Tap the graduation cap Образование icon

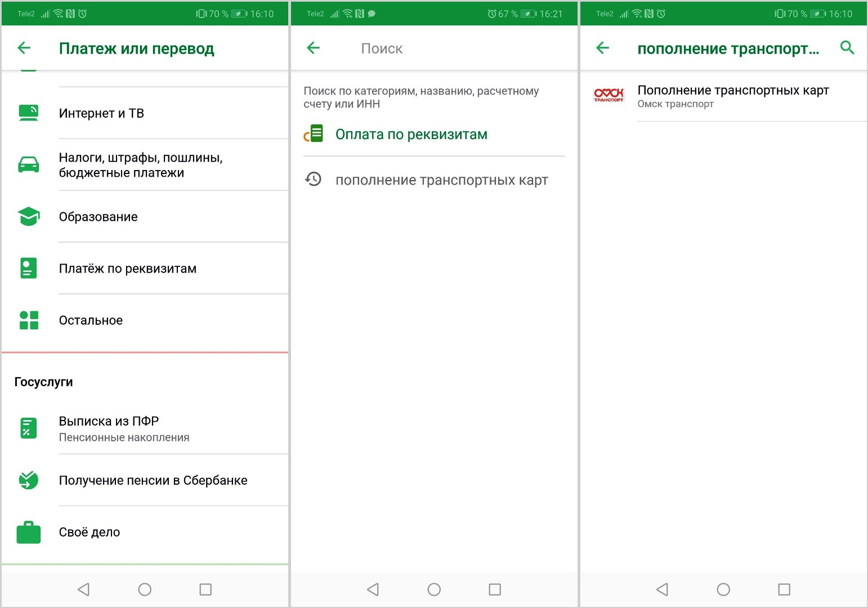29,217
